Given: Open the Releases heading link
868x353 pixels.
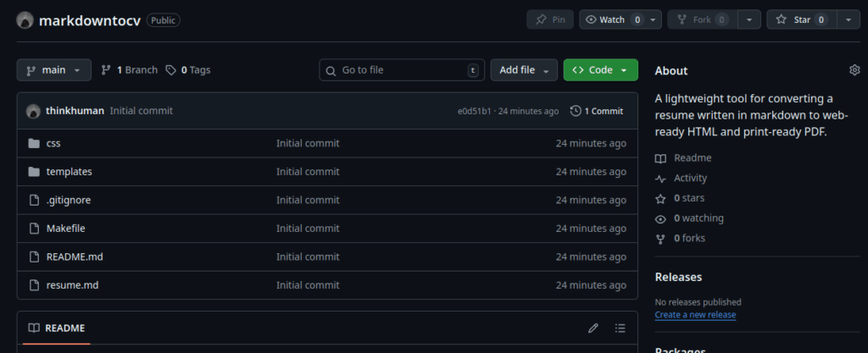Looking at the screenshot, I should [x=679, y=277].
